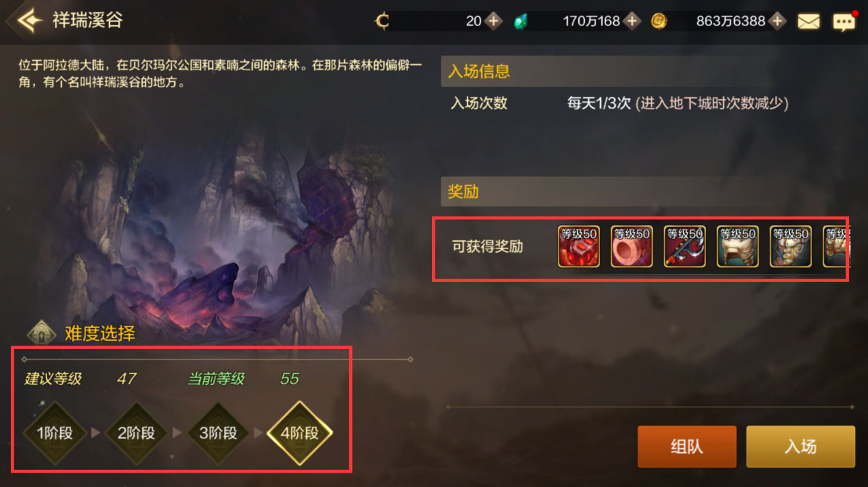This screenshot has height=487, width=868.
Task: Choose difficulty 2阶段
Action: point(137,433)
